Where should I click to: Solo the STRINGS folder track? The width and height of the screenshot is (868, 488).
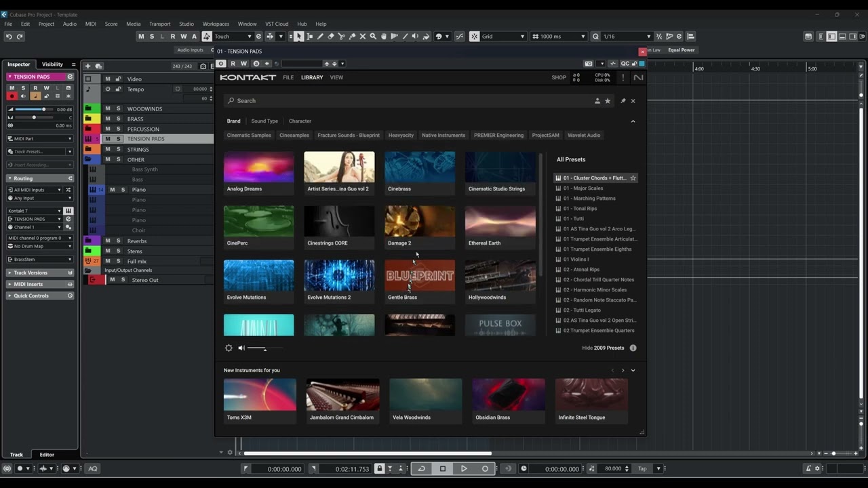(118, 149)
